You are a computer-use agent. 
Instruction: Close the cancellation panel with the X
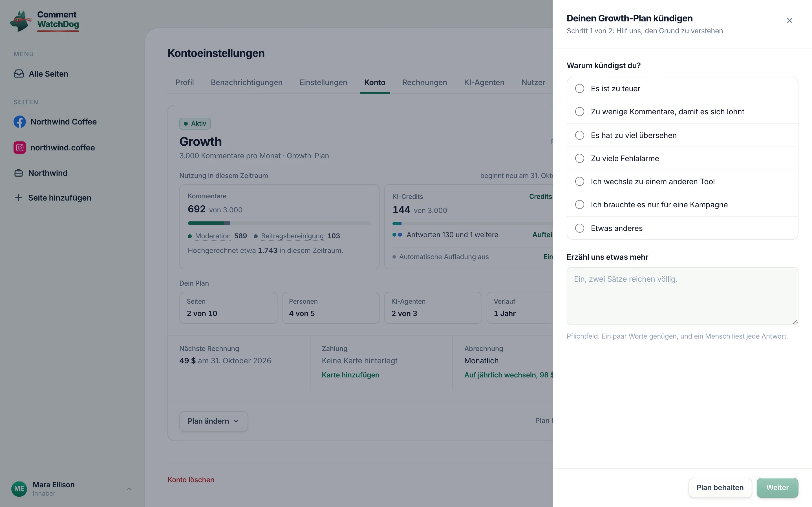tap(789, 21)
